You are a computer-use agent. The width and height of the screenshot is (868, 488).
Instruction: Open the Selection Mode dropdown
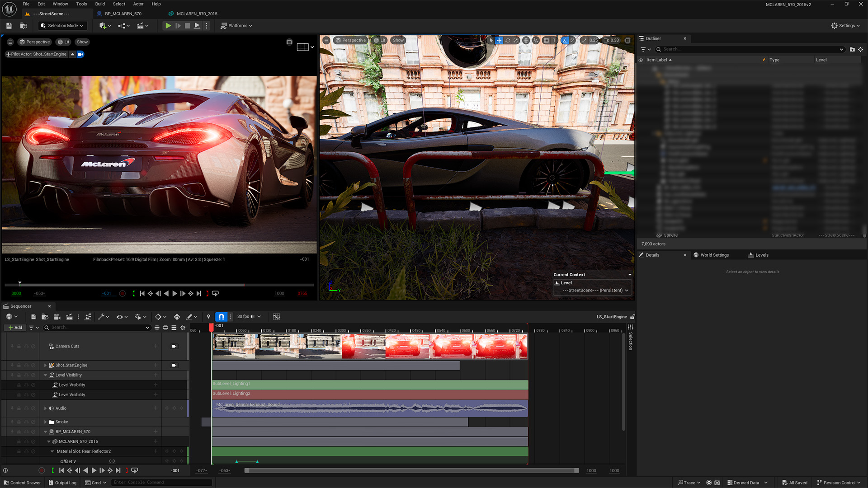(62, 26)
